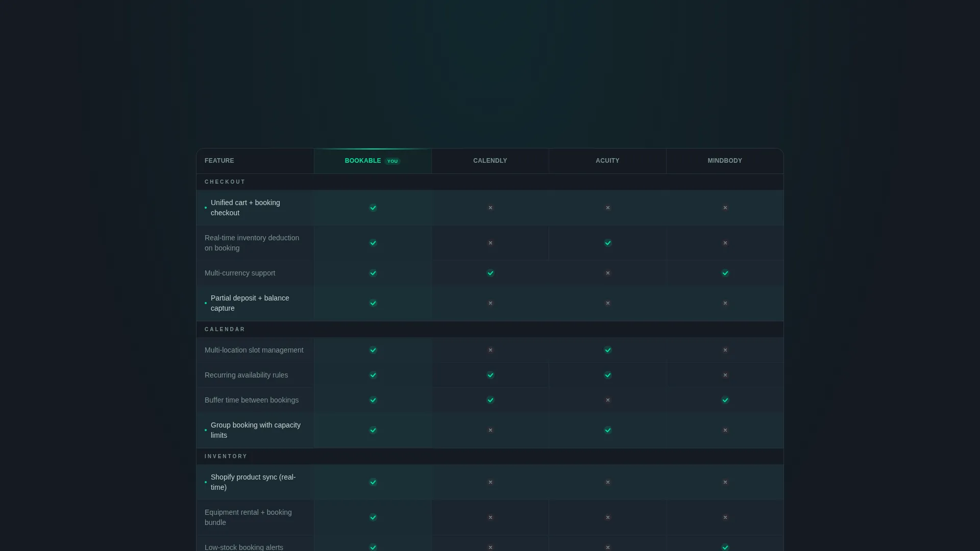Select Calendly cross in Group booking row
980x551 pixels.
pyautogui.click(x=491, y=430)
